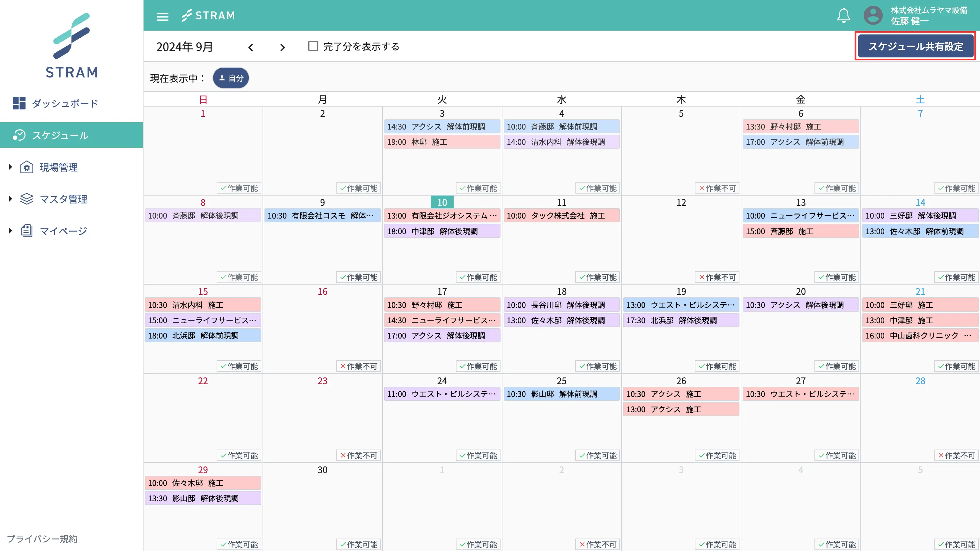The image size is (980, 551).
Task: Open the hamburger menu icon
Action: pos(162,16)
